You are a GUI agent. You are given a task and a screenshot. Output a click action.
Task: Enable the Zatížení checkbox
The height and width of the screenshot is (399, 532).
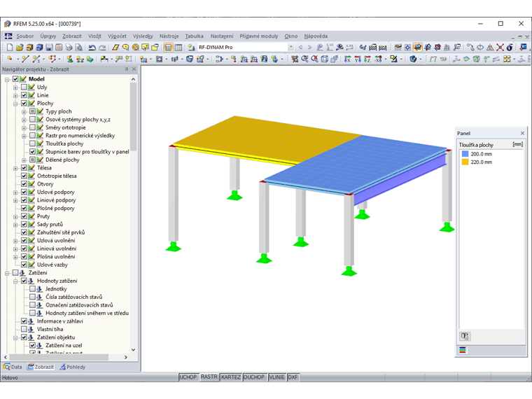(15, 273)
